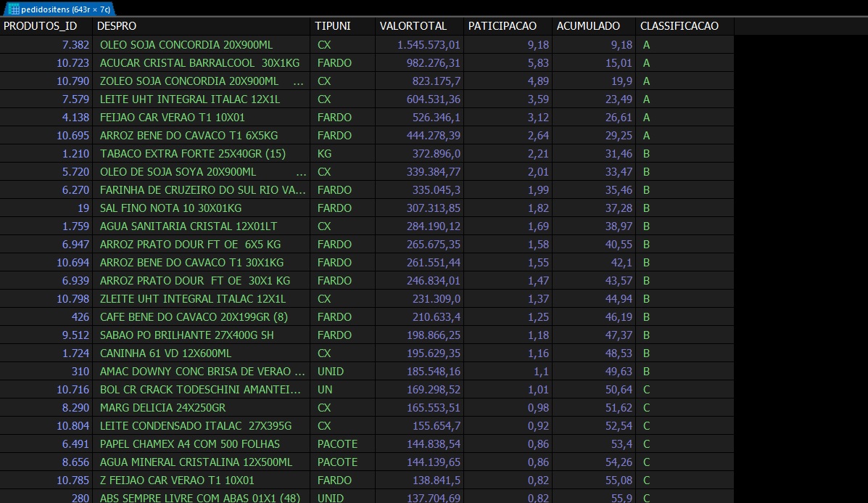Screen dimensions: 868x503
Task: Select cell ZLEITE UHT INTEGRAL ITALAC 12X1L
Action: pos(202,299)
